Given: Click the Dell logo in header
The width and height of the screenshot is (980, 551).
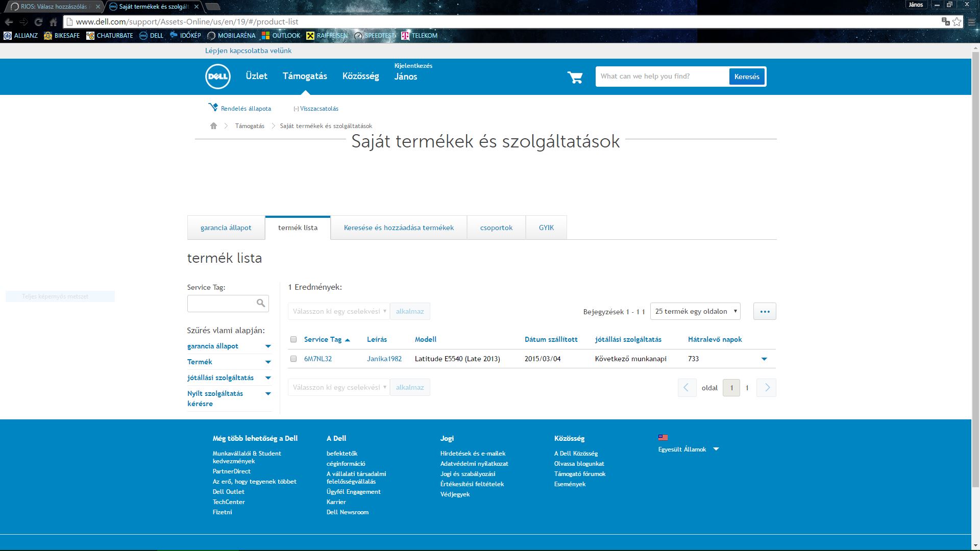Looking at the screenshot, I should pyautogui.click(x=218, y=77).
